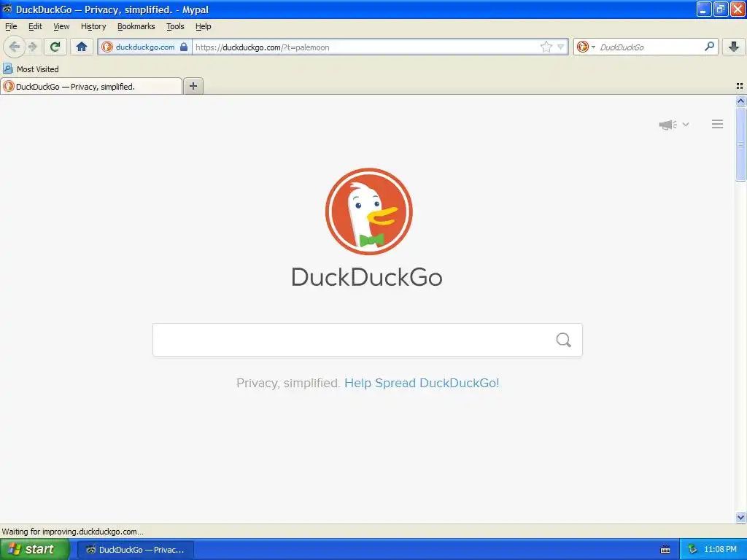The image size is (747, 560).
Task: Click the magnifier inside the page search box
Action: [564, 340]
